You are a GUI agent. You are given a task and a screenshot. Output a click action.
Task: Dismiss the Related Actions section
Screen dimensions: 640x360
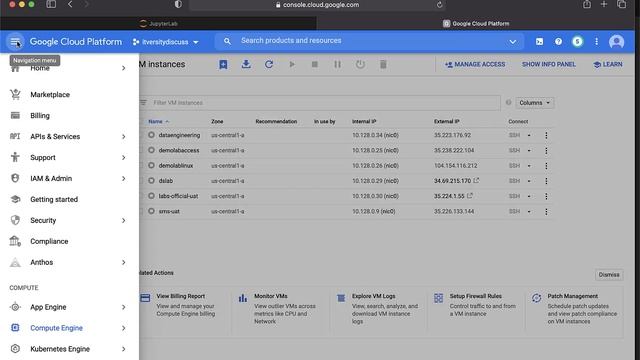(609, 275)
